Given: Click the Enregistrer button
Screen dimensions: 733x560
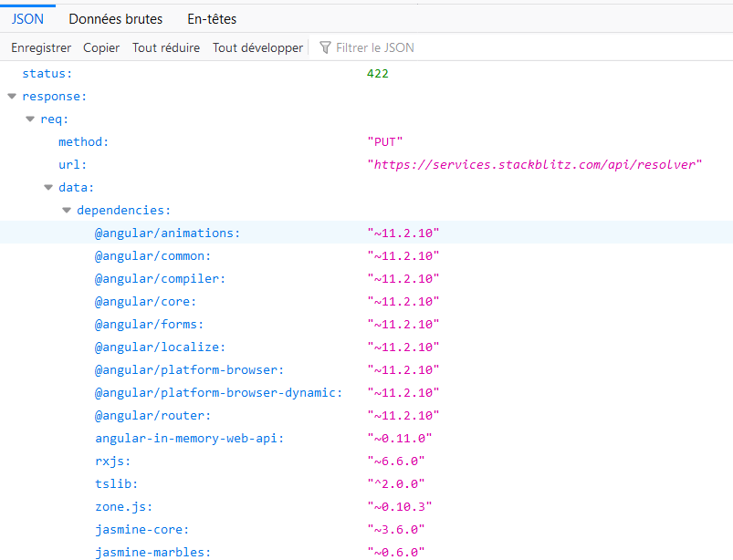Looking at the screenshot, I should (40, 47).
